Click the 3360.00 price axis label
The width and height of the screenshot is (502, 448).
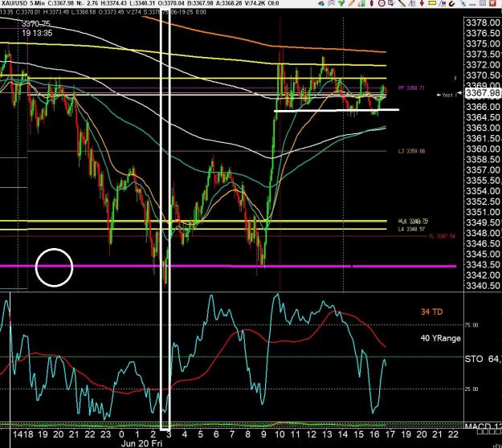(x=483, y=149)
